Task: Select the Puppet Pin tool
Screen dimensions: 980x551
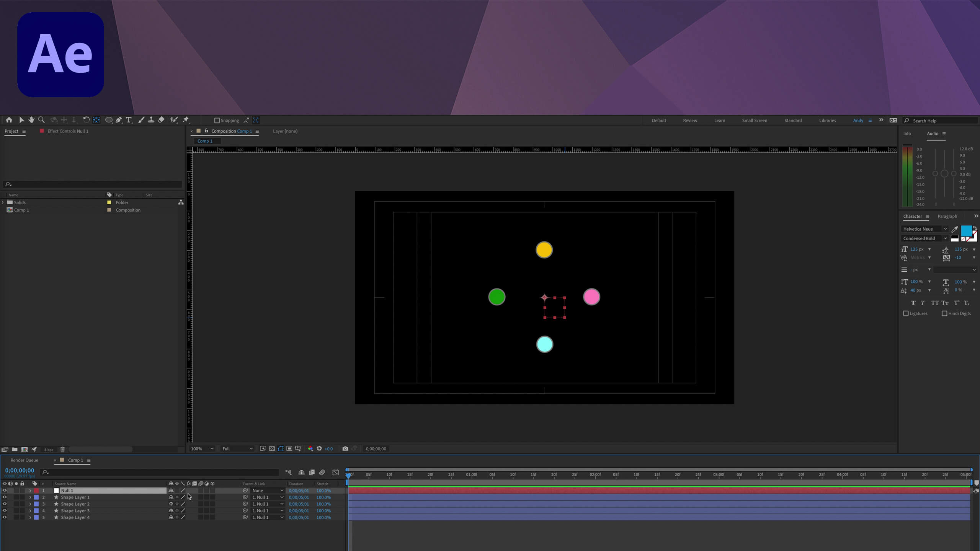Action: tap(186, 120)
